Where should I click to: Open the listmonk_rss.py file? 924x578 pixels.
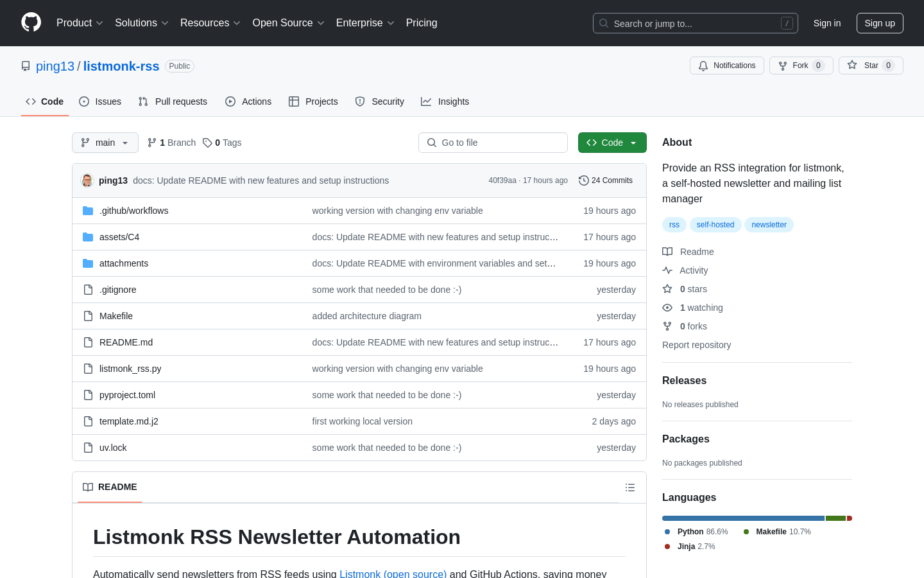point(130,369)
